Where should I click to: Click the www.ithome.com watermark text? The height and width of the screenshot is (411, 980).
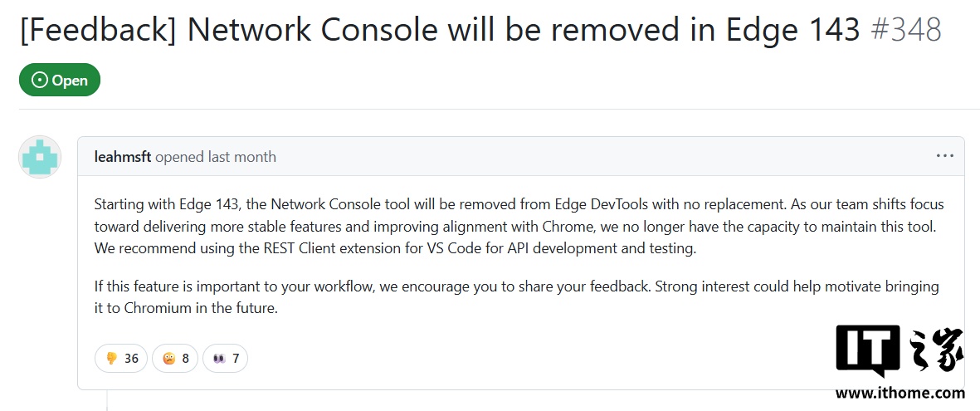[900, 393]
